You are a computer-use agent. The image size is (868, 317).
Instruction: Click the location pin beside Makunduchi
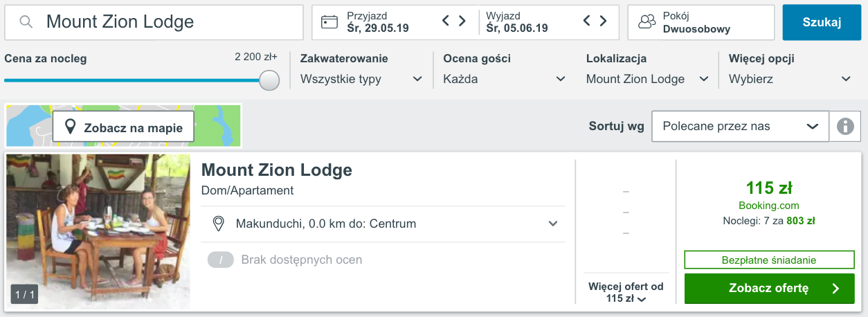219,224
